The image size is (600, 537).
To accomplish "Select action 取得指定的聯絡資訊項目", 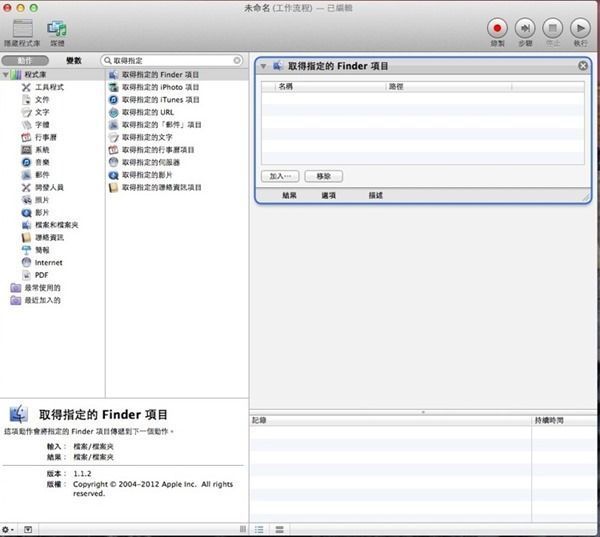I will [161, 188].
